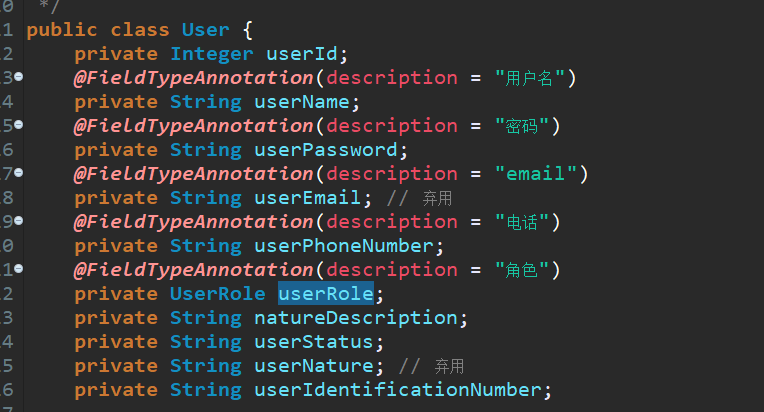The image size is (764, 412).
Task: Toggle the fold marker beside the 角色 annotation
Action: (19, 268)
